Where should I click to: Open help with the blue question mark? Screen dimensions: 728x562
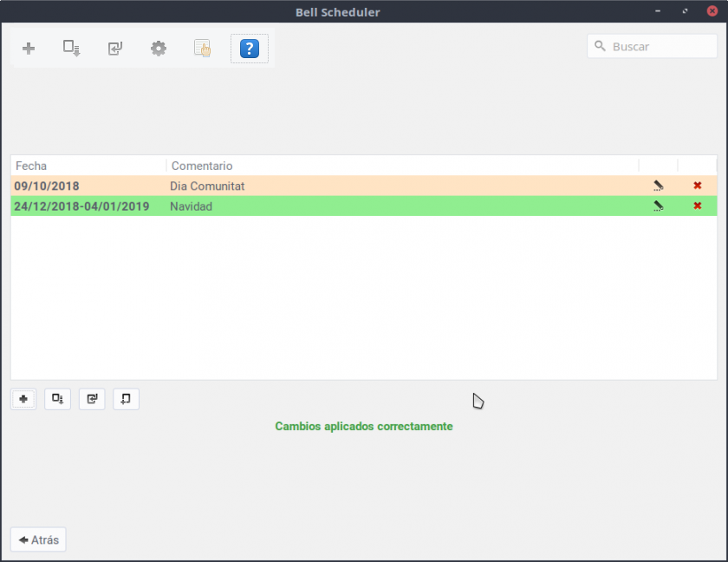[x=249, y=49]
